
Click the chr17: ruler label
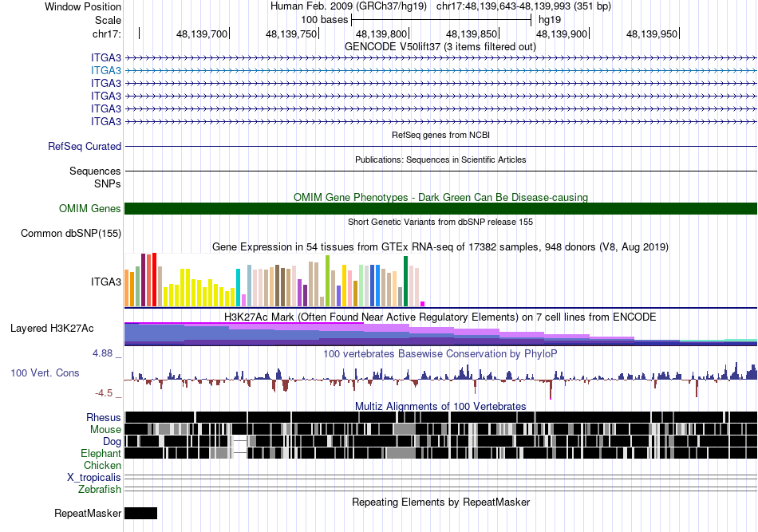pyautogui.click(x=106, y=33)
